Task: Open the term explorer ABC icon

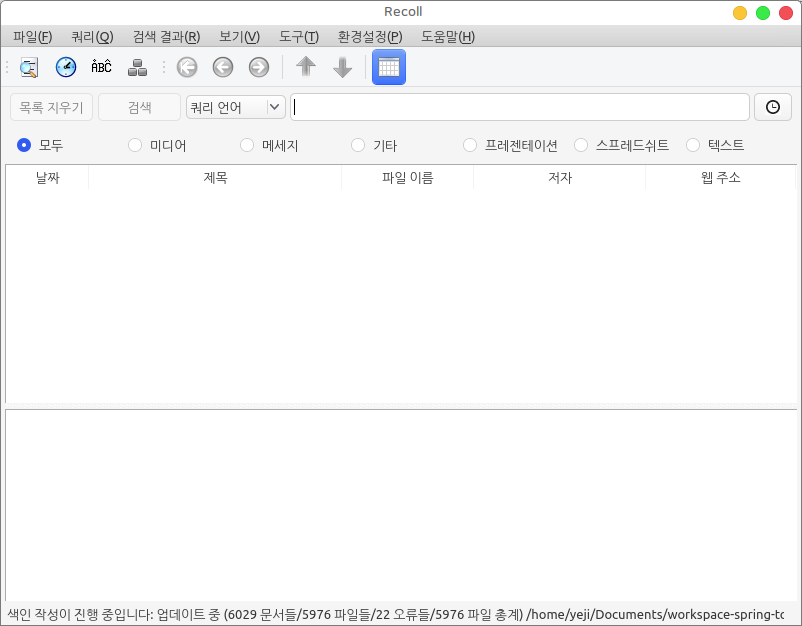Action: tap(101, 67)
